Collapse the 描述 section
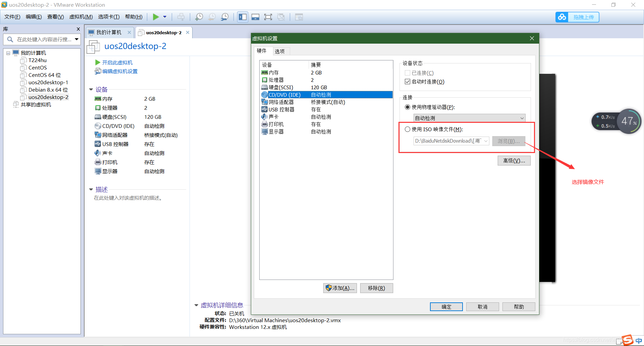Viewport: 644px width, 346px height. 91,190
